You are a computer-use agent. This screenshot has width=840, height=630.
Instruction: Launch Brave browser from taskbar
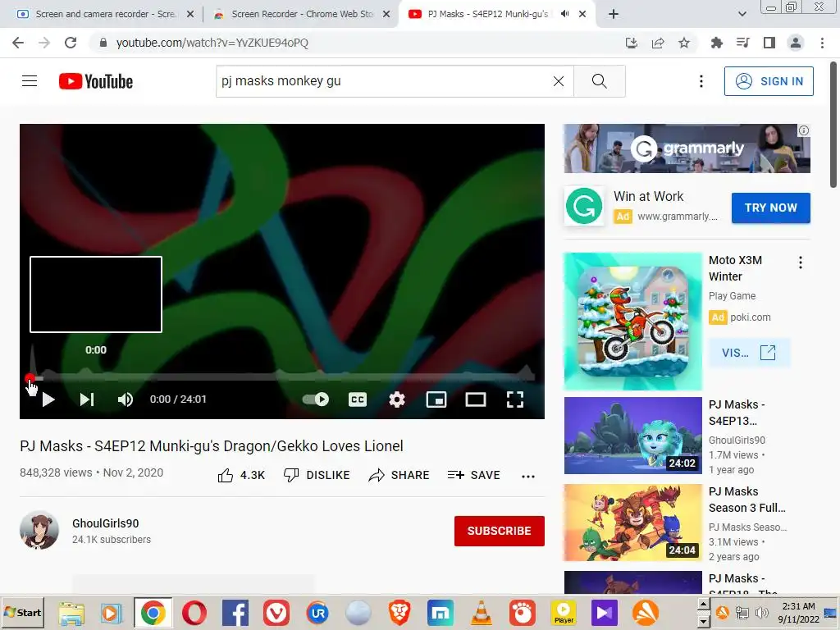coord(399,613)
